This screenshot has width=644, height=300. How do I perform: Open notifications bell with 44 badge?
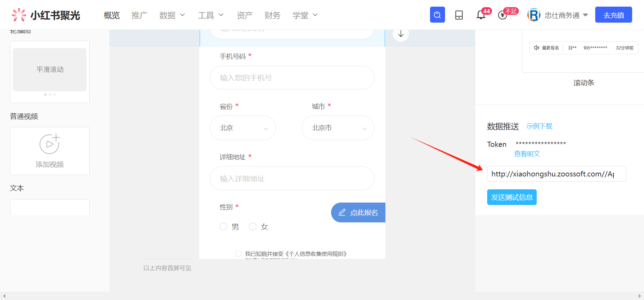481,15
